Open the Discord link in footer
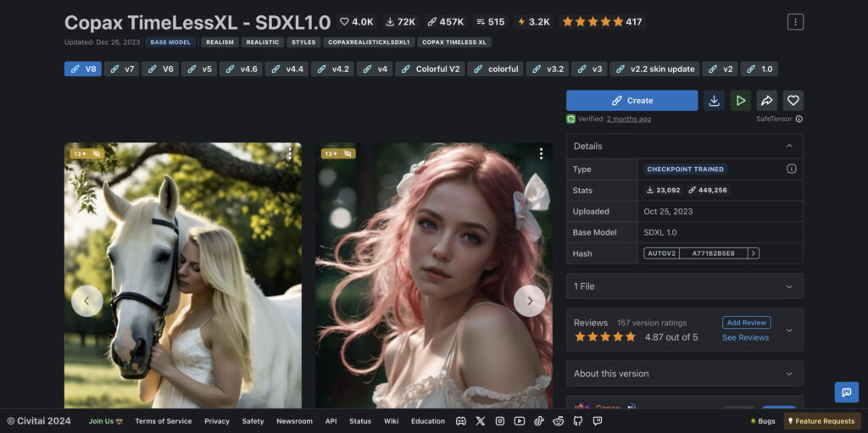 [460, 421]
